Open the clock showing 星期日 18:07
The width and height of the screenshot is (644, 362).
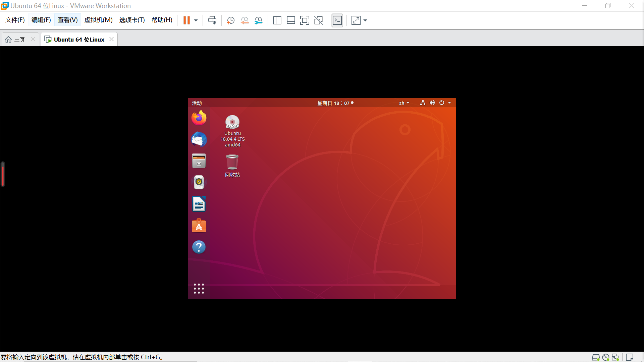pos(335,103)
